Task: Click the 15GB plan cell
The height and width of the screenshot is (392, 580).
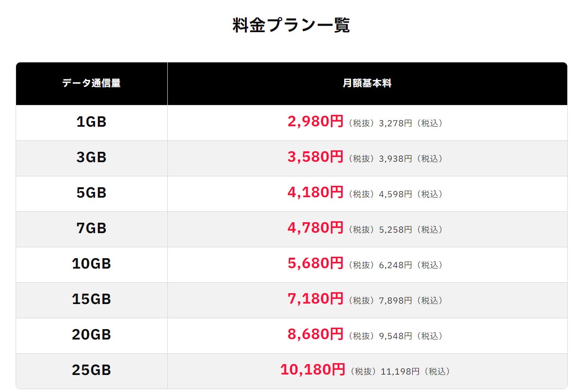Action: (x=91, y=299)
